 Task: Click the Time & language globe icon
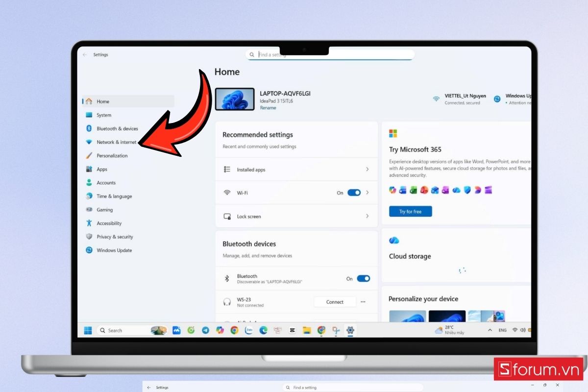(89, 196)
